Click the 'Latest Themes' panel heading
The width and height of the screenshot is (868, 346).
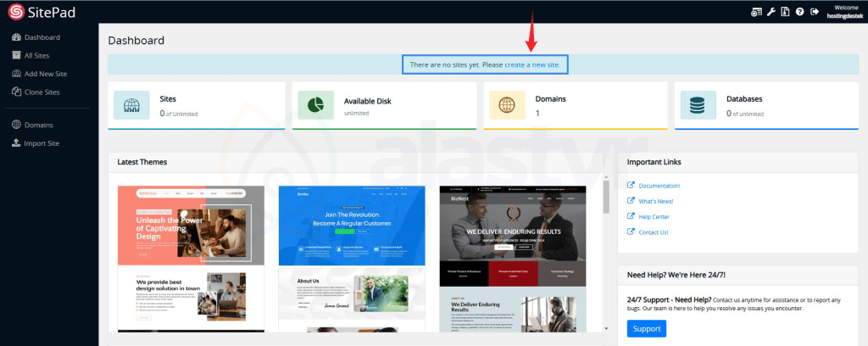tap(142, 162)
